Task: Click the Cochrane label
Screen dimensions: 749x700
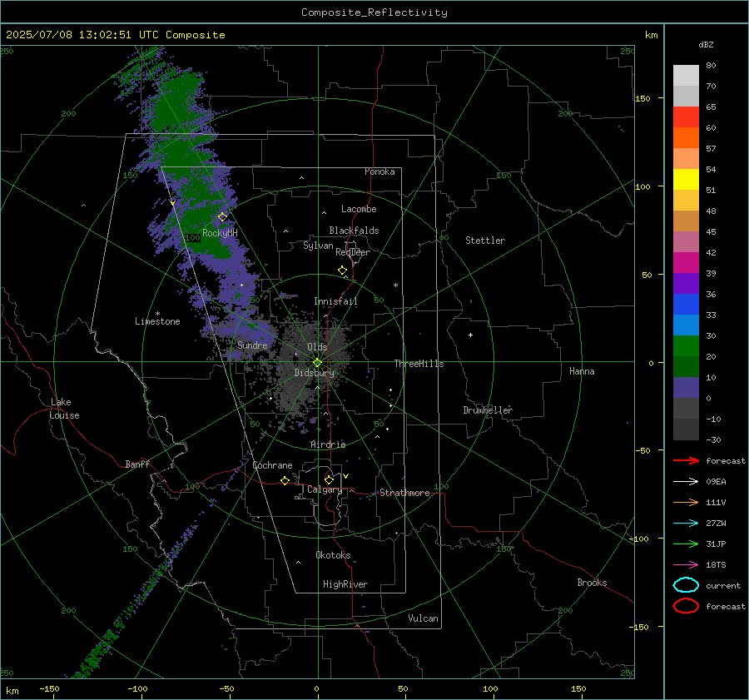Action: [272, 465]
